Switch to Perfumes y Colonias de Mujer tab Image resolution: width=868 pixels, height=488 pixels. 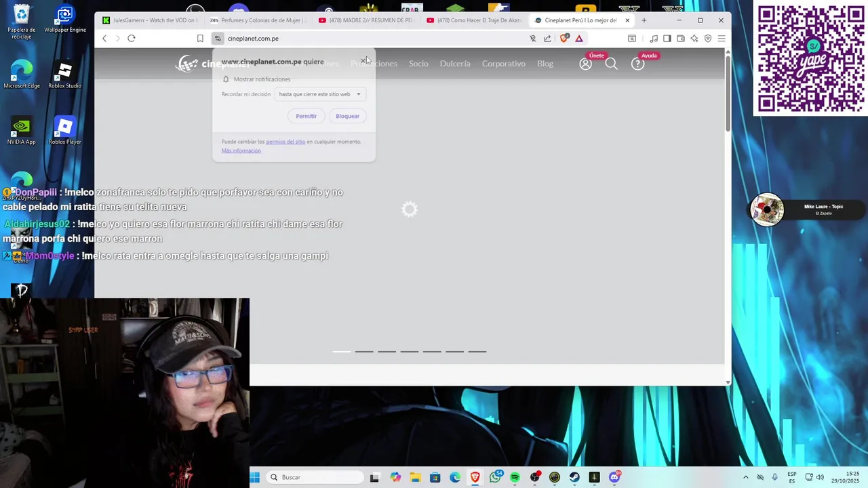point(258,20)
